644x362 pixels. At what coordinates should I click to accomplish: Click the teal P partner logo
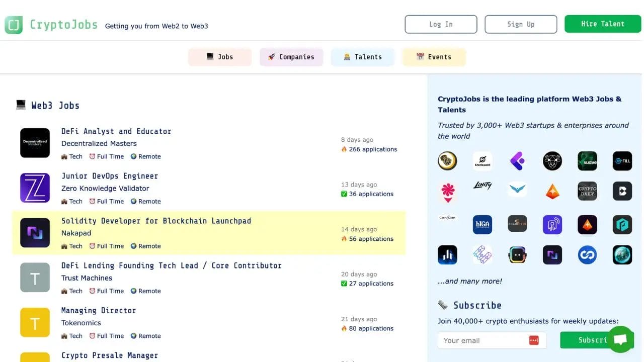click(x=622, y=225)
